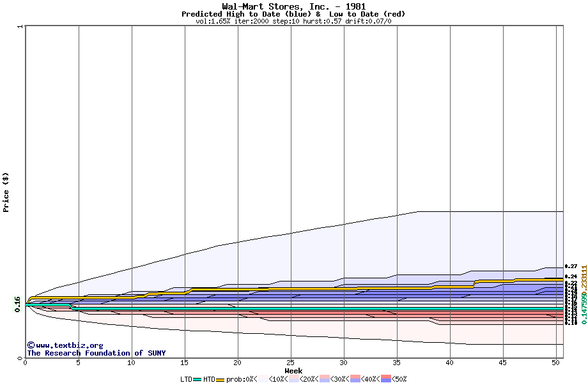This screenshot has height=383, width=588.
Task: Click The Research Foundation of SUNY text
Action: [x=96, y=353]
